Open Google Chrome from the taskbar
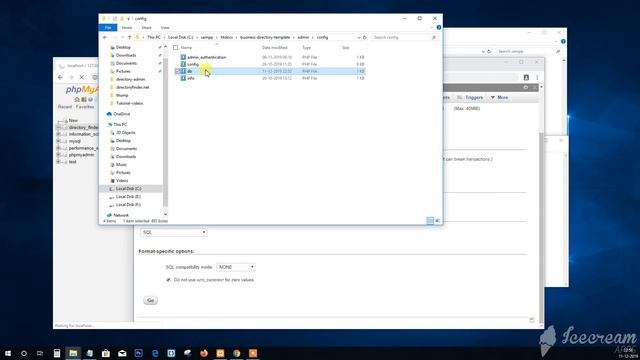The image size is (640, 360). pyautogui.click(x=236, y=353)
